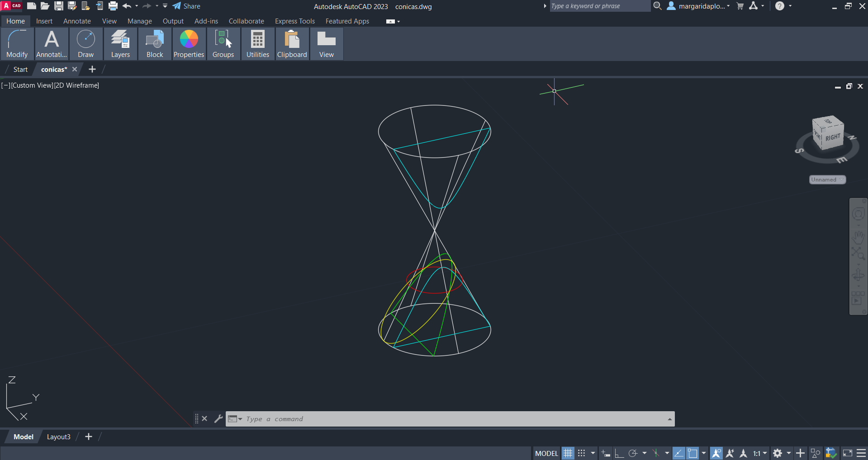Click the Properties color wheel icon
The width and height of the screenshot is (868, 460).
tap(189, 40)
